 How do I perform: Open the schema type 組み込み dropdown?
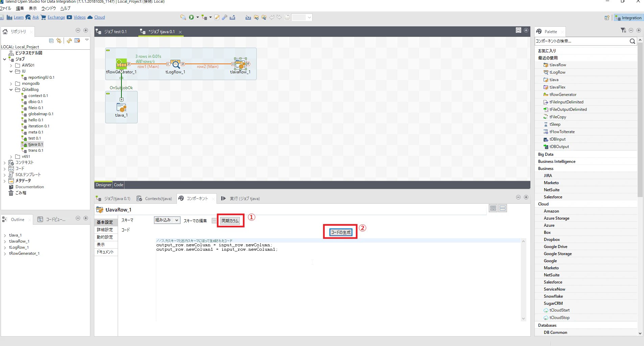[167, 220]
